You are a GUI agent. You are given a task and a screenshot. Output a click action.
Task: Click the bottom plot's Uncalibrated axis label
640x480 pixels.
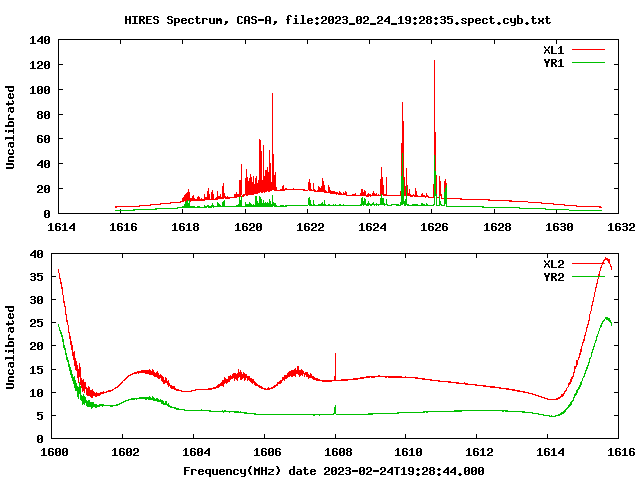point(10,347)
